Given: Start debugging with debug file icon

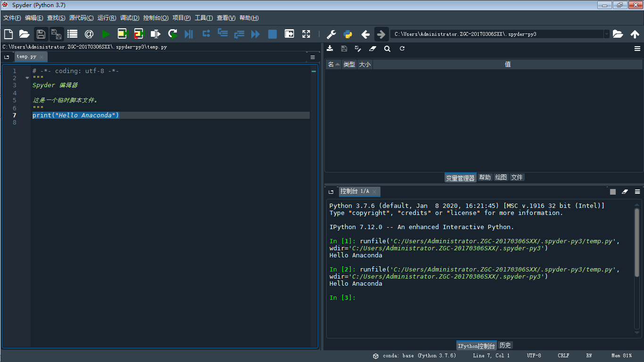Looking at the screenshot, I should coord(189,34).
